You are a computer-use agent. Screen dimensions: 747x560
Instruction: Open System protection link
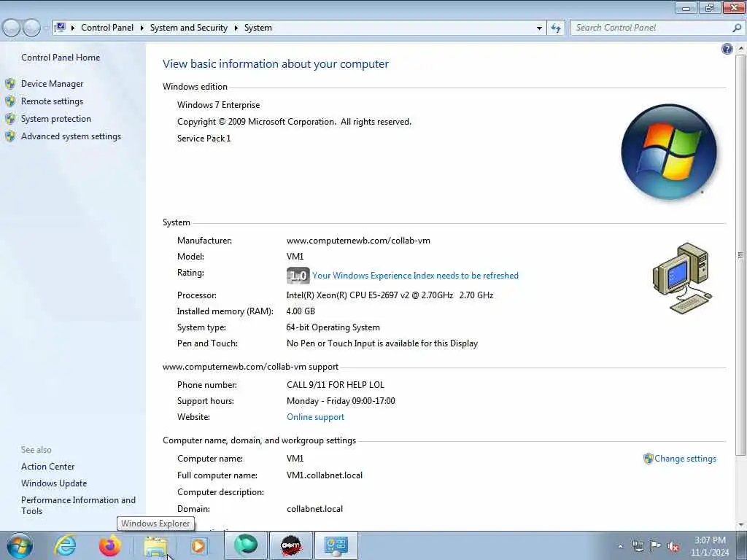pyautogui.click(x=55, y=119)
